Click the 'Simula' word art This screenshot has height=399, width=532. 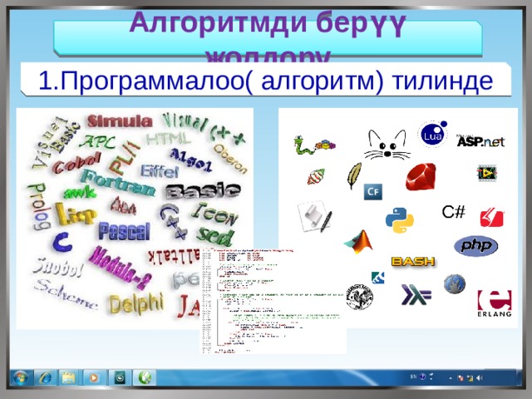120,121
